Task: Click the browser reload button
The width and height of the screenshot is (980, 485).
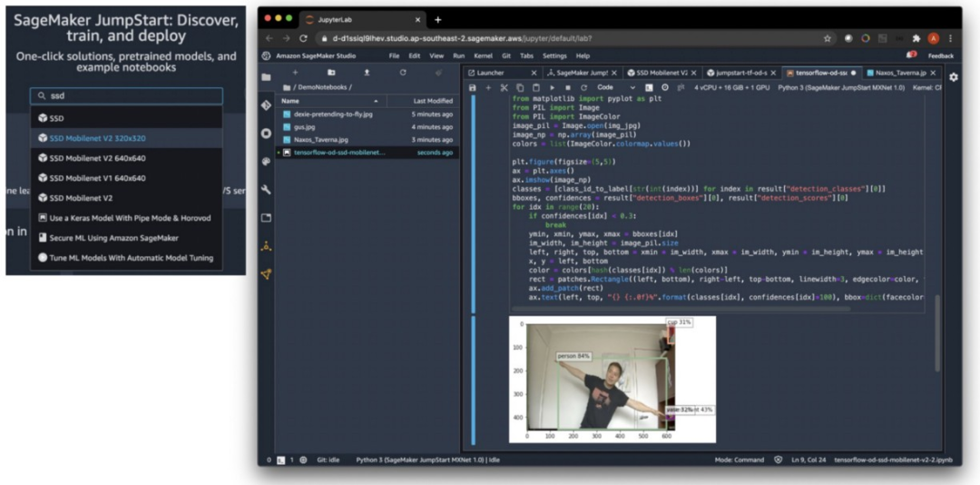Action: pos(303,38)
